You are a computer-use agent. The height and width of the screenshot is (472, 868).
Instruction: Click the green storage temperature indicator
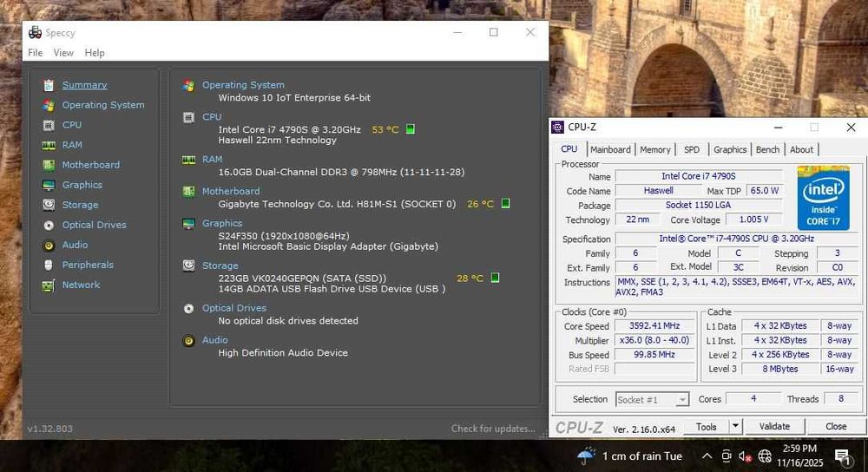(x=496, y=278)
